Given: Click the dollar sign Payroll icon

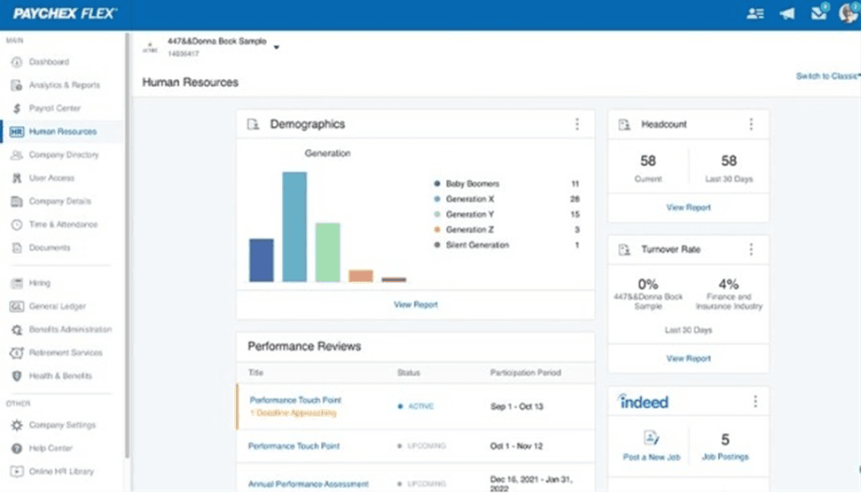Looking at the screenshot, I should (17, 108).
